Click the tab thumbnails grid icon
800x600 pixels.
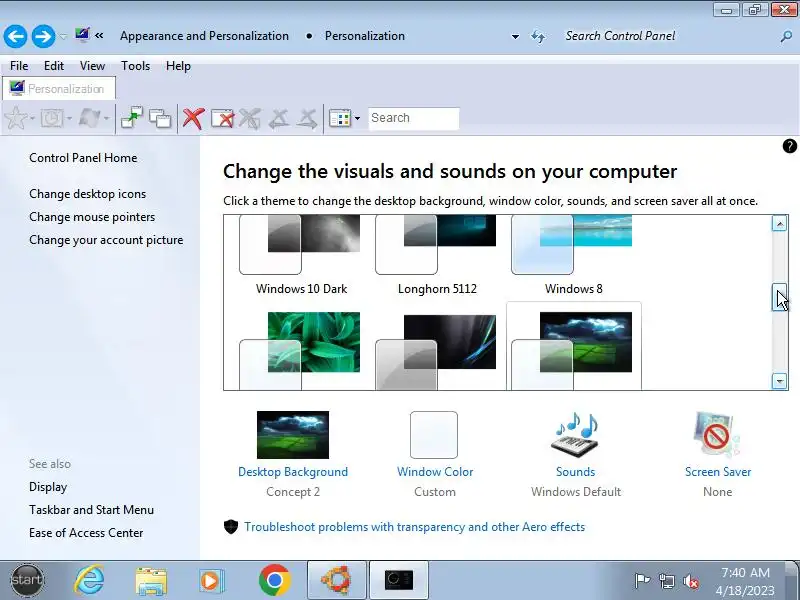[x=340, y=118]
